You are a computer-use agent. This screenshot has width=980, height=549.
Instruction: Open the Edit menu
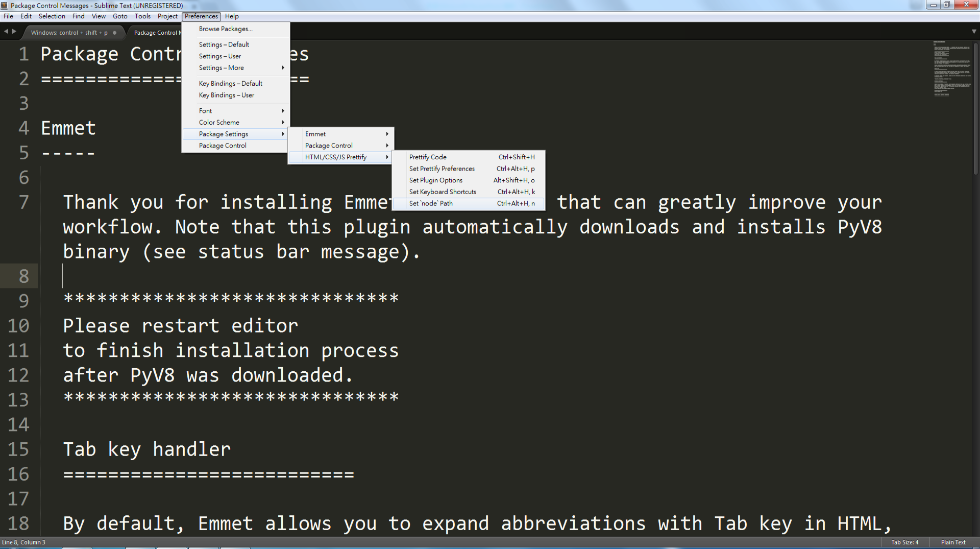click(26, 16)
